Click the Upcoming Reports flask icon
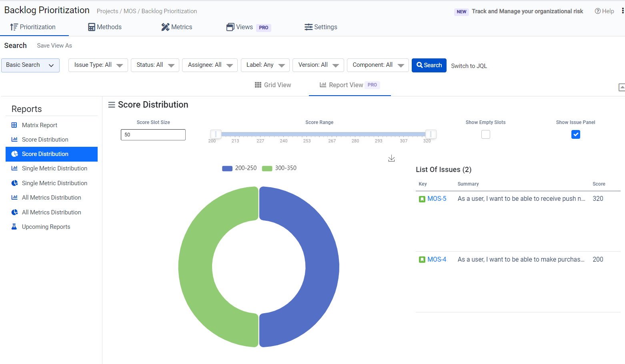 point(14,227)
